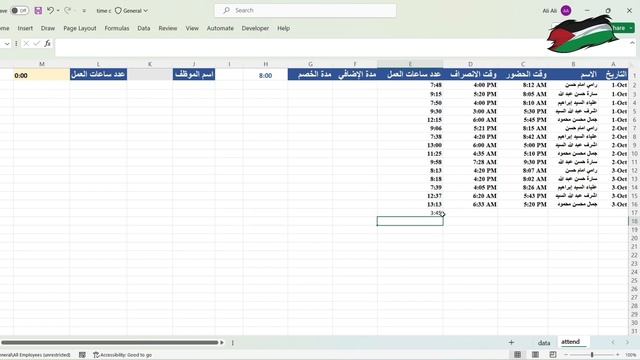
Task: Open the General sensitivity label dropdown
Action: (x=131, y=11)
